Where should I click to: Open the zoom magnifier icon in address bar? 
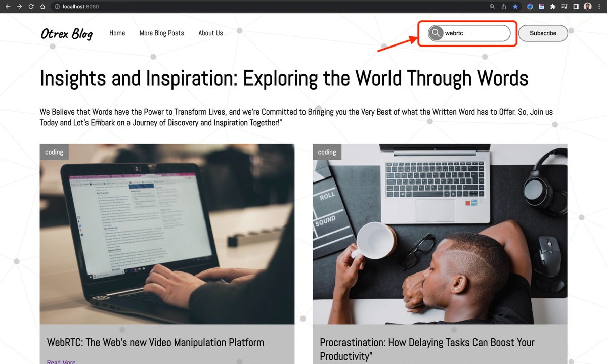(492, 7)
